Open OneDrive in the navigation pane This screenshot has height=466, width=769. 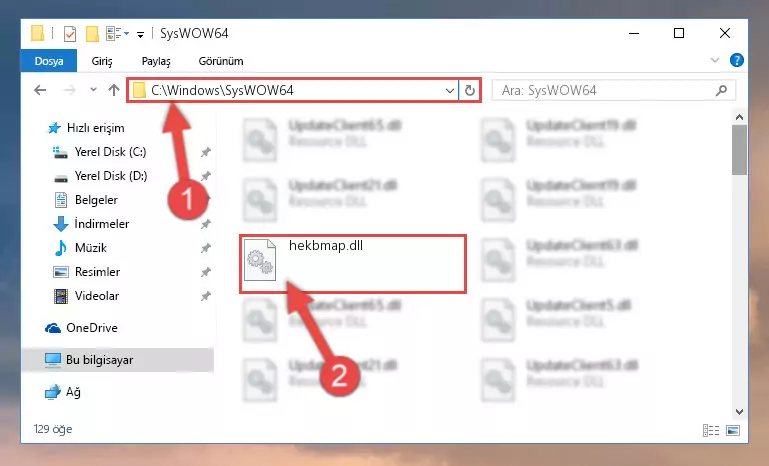pyautogui.click(x=92, y=328)
